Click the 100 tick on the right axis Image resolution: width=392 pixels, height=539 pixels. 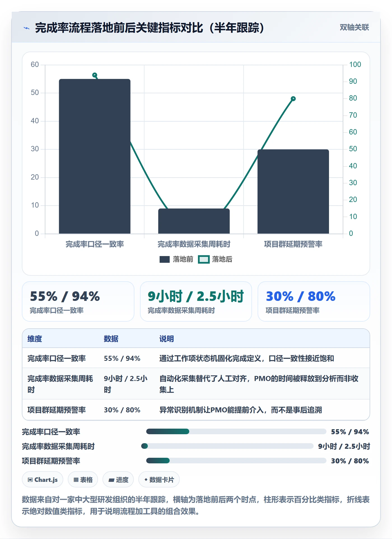(x=355, y=65)
